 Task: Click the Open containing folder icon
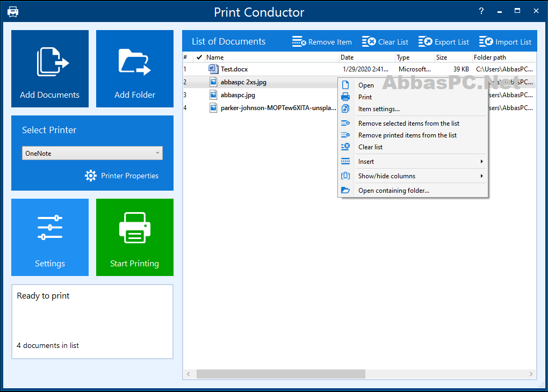[x=345, y=190]
